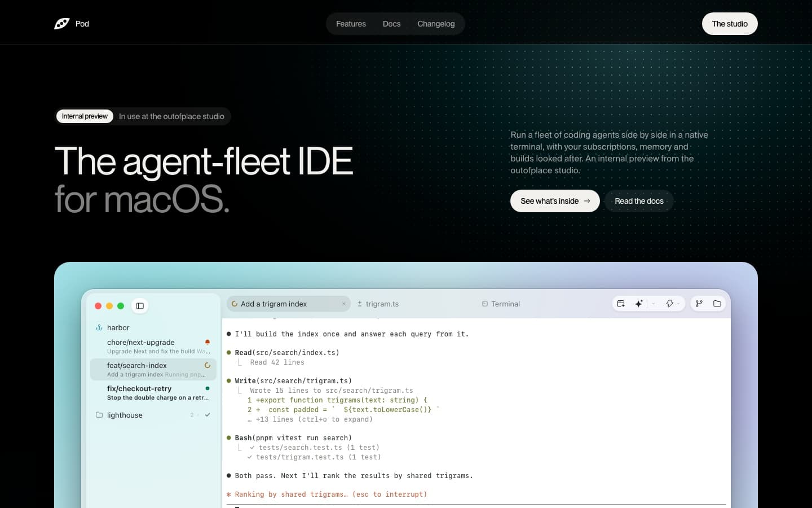Image resolution: width=812 pixels, height=508 pixels.
Task: Select the feat/search-index branch
Action: [153, 369]
